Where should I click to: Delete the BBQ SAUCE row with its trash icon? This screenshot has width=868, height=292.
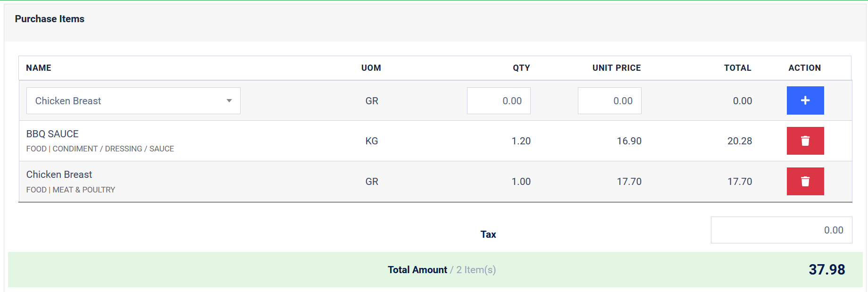click(x=805, y=141)
